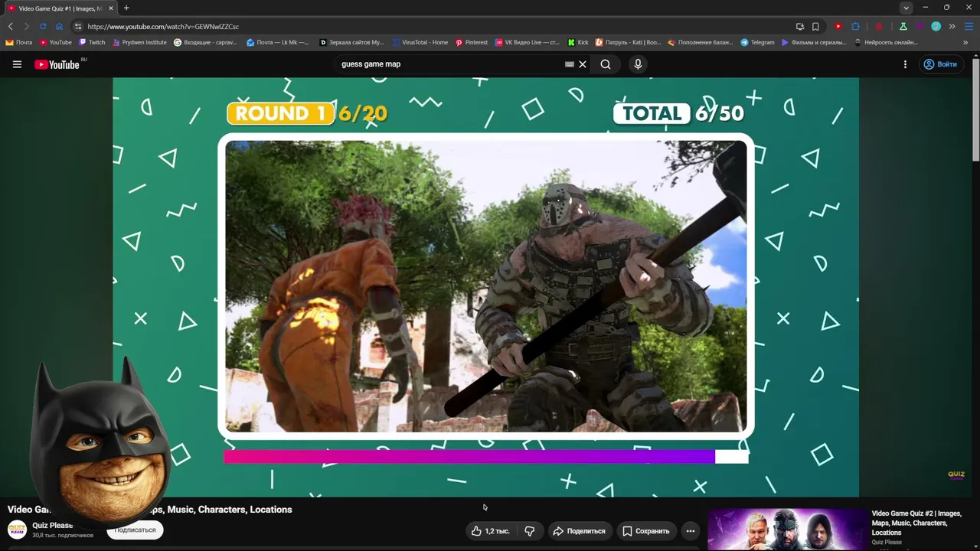Dislike the video
Viewport: 980px width, 551px height.
[529, 531]
